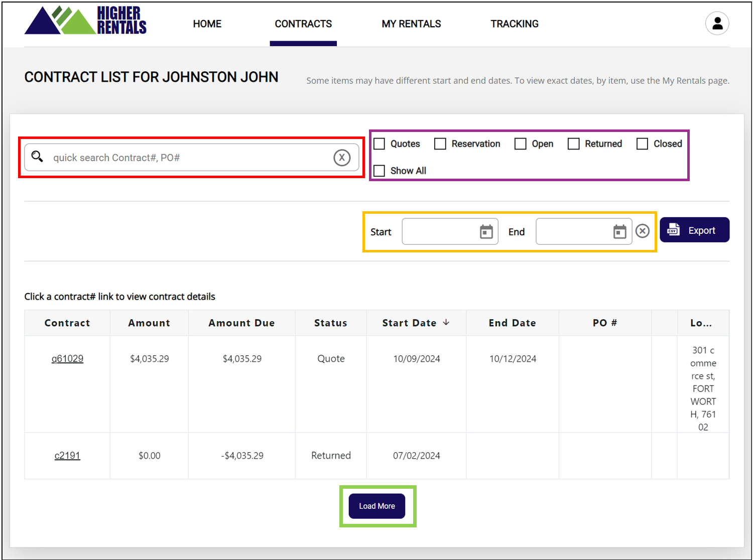Clear the quick search field

(342, 158)
